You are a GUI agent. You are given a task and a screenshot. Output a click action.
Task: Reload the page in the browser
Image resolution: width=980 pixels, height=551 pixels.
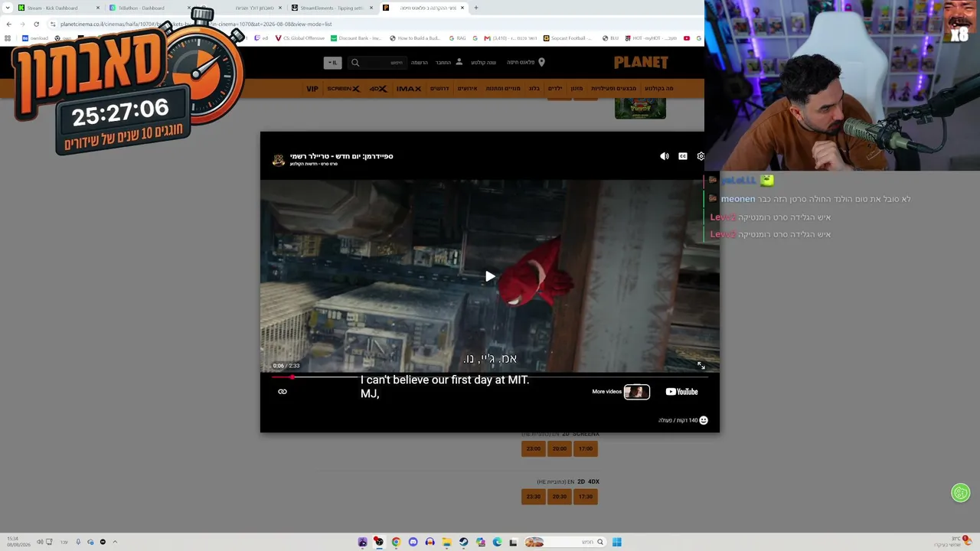[x=36, y=24]
